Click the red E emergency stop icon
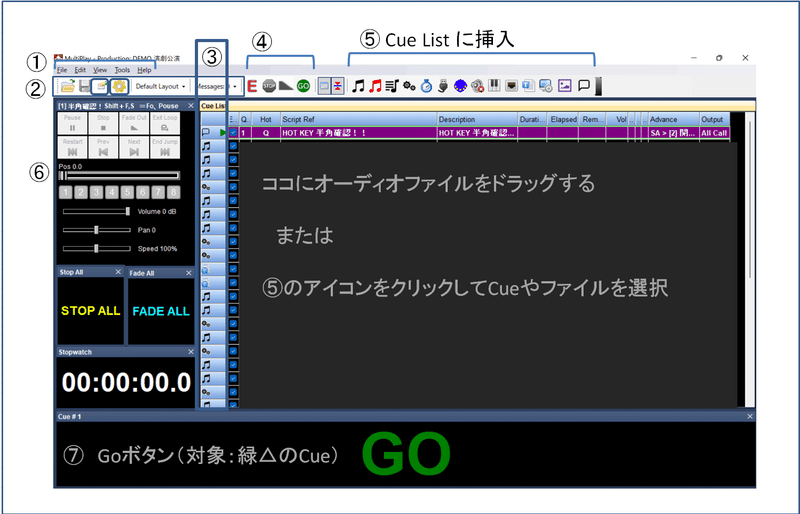Image resolution: width=800 pixels, height=514 pixels. click(x=252, y=86)
